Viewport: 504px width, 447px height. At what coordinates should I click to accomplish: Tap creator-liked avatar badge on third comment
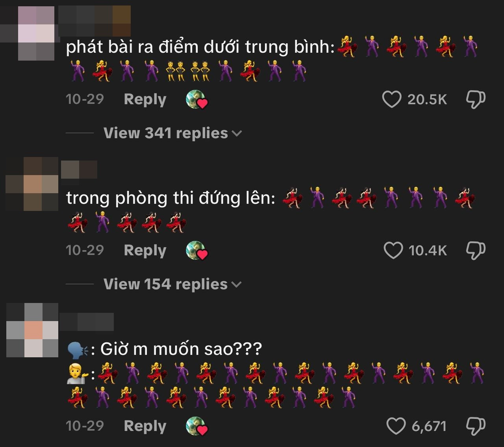tap(196, 426)
